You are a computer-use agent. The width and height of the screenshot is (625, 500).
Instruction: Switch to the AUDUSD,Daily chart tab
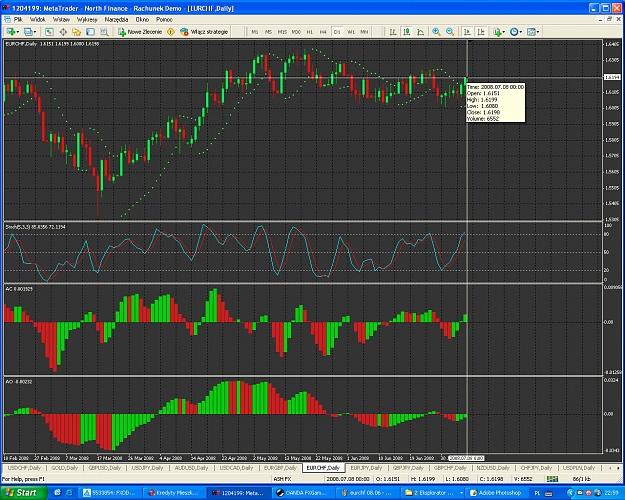pyautogui.click(x=191, y=468)
